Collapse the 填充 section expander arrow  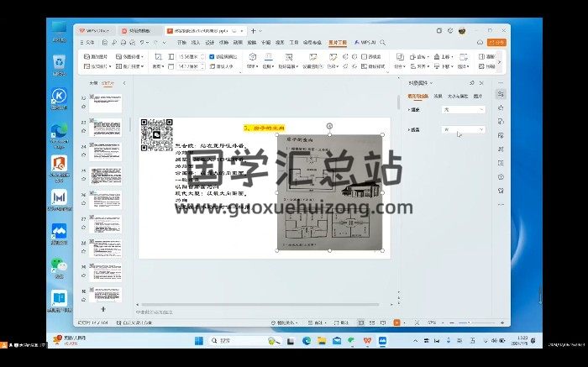pos(408,109)
